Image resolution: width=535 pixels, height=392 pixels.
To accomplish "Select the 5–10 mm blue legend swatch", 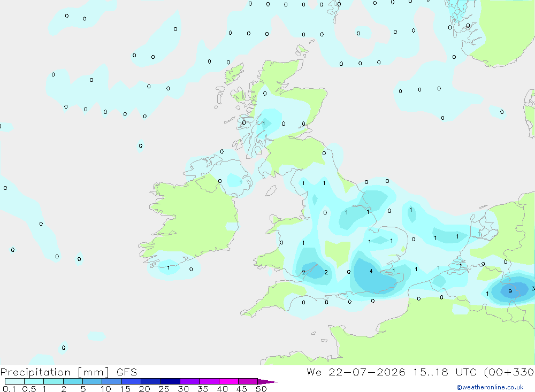I will click(93, 381).
